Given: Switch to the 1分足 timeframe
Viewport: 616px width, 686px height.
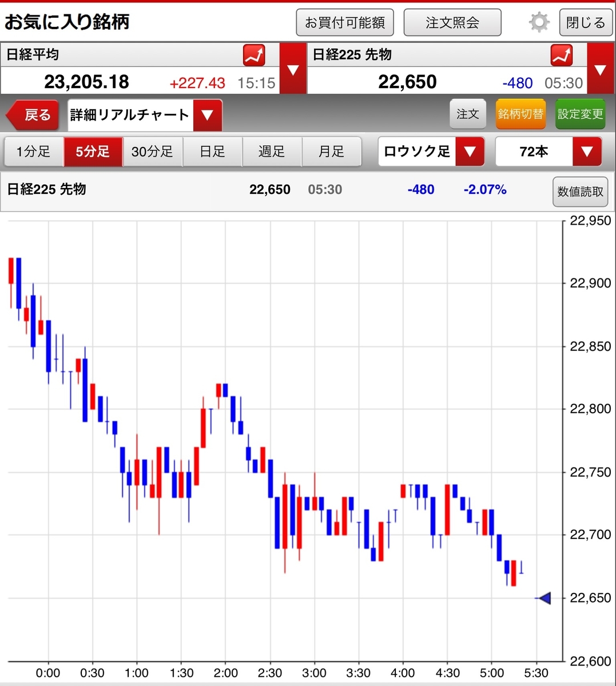Looking at the screenshot, I should click(x=34, y=151).
